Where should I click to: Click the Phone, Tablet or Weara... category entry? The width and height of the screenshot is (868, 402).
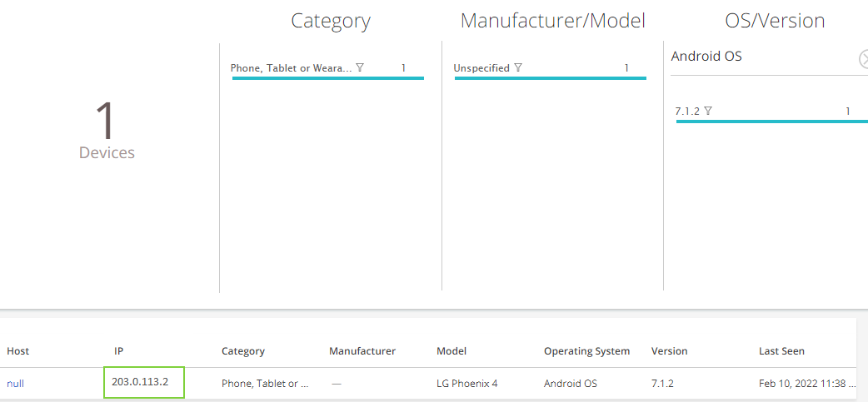point(291,68)
